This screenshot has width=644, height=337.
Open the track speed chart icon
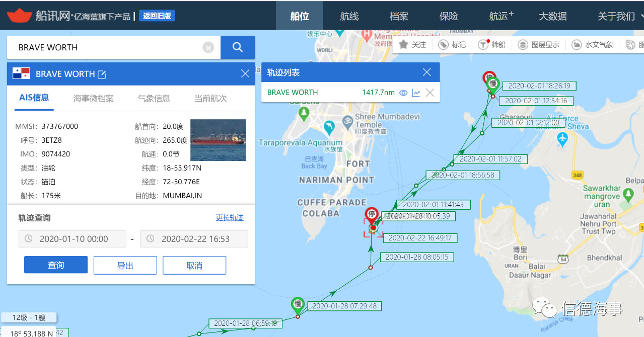[x=416, y=93]
